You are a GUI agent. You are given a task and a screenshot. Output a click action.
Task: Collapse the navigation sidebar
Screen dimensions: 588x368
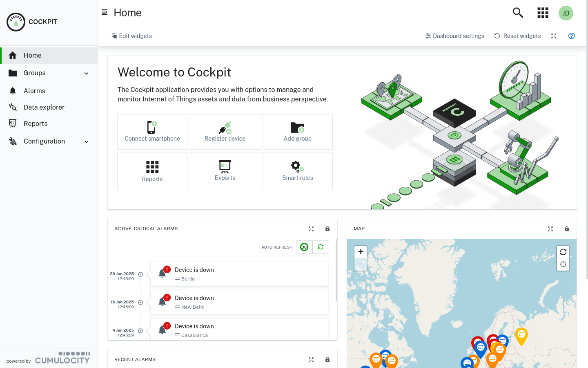pos(105,12)
